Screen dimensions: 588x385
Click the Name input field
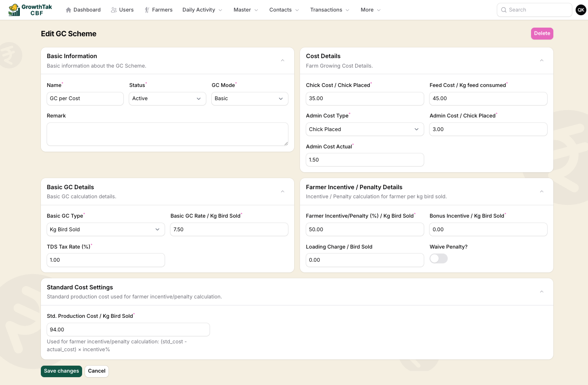(x=85, y=99)
